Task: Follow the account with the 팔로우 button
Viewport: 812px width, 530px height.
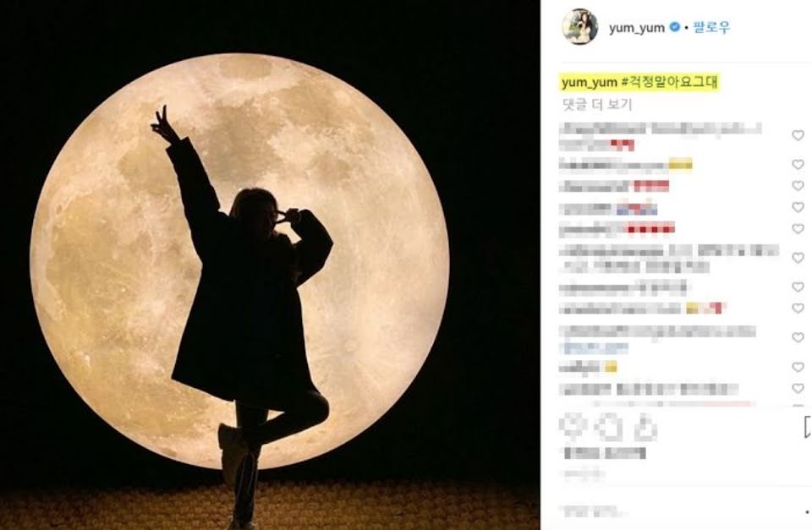Action: [711, 27]
